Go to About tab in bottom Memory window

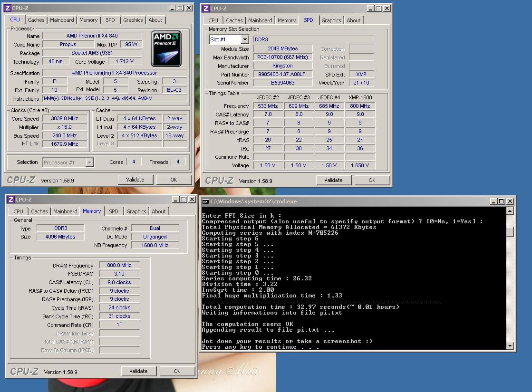coord(159,211)
